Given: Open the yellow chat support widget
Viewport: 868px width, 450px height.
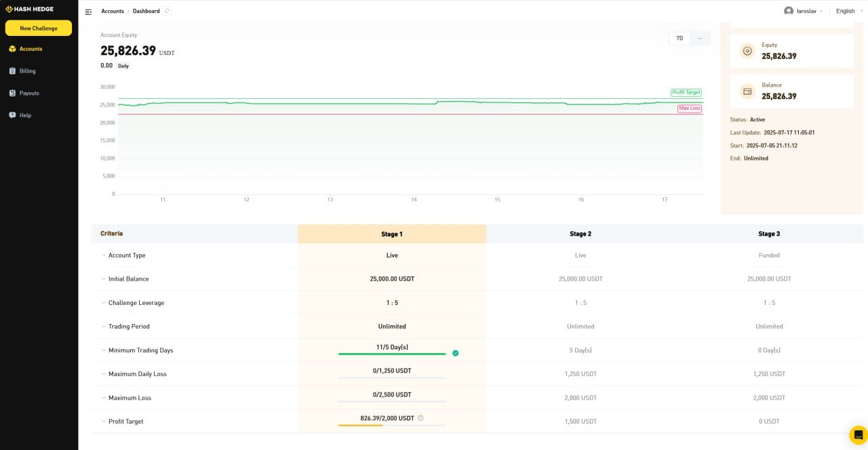Looking at the screenshot, I should click(x=858, y=434).
